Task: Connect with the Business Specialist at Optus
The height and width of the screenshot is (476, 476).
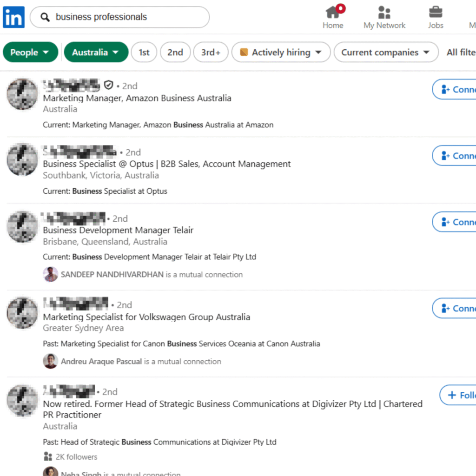Action: [x=460, y=156]
